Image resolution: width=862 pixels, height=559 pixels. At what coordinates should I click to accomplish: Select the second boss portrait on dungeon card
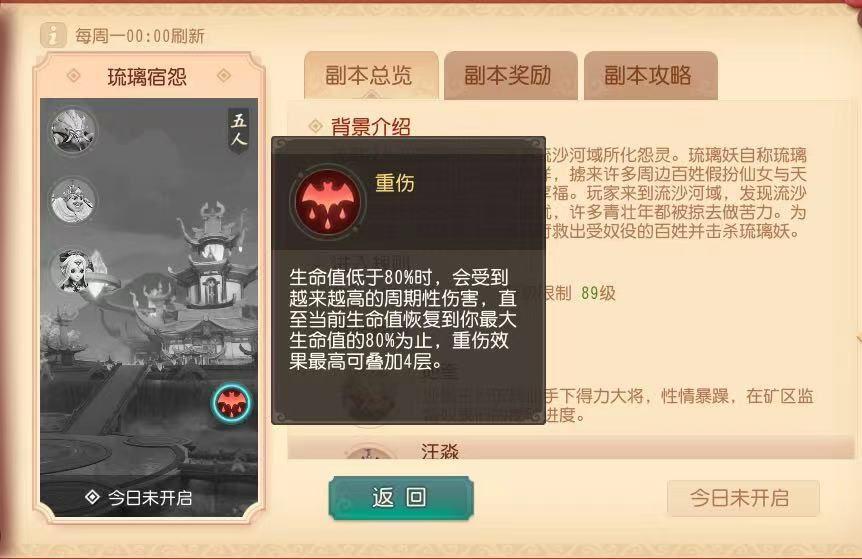pyautogui.click(x=73, y=200)
